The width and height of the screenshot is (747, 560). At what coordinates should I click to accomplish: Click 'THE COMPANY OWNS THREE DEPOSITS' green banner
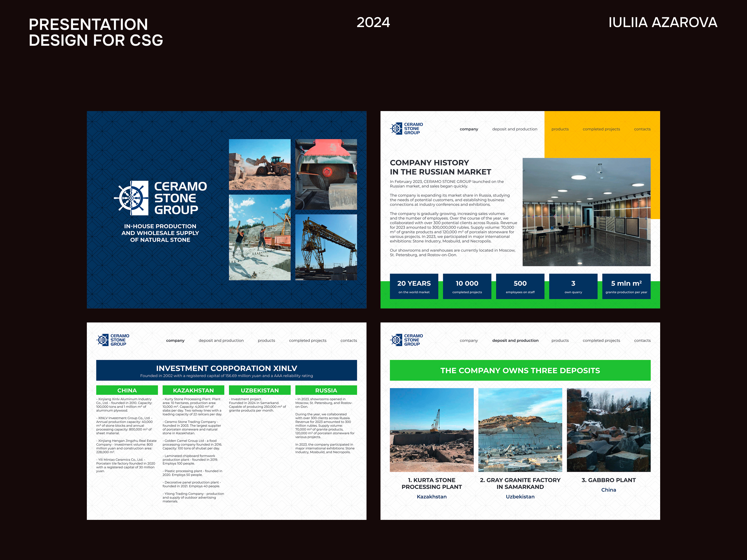pos(520,370)
